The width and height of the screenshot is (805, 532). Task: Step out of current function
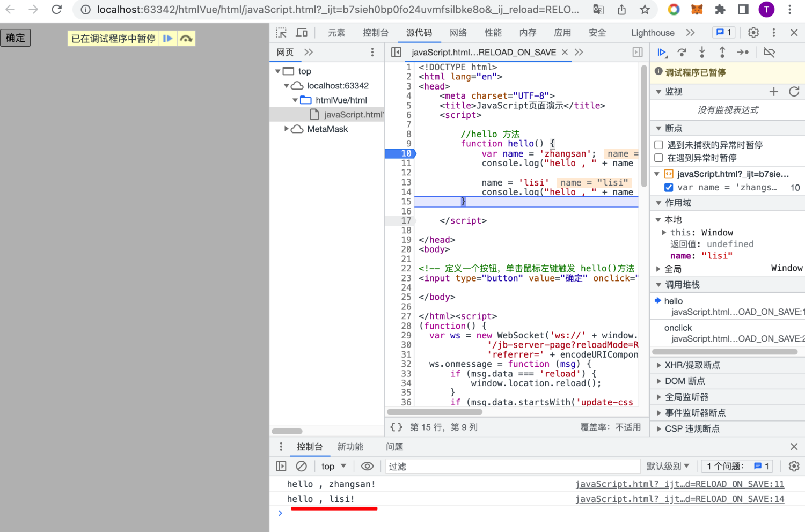[x=722, y=52]
